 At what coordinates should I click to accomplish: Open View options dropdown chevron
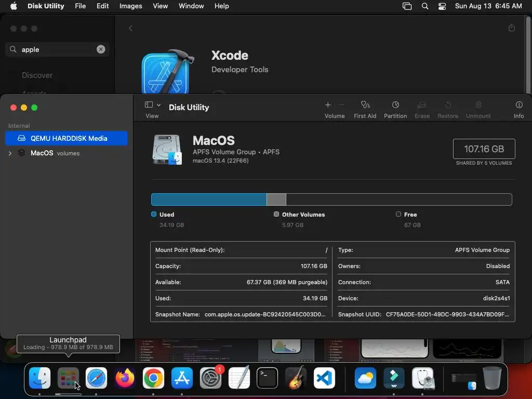pyautogui.click(x=158, y=105)
